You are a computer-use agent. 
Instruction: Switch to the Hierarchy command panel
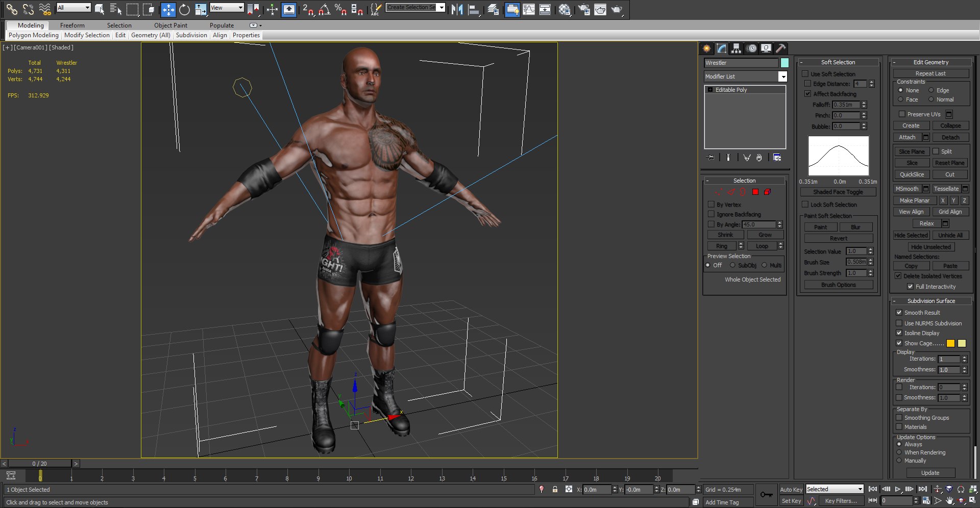tap(736, 48)
